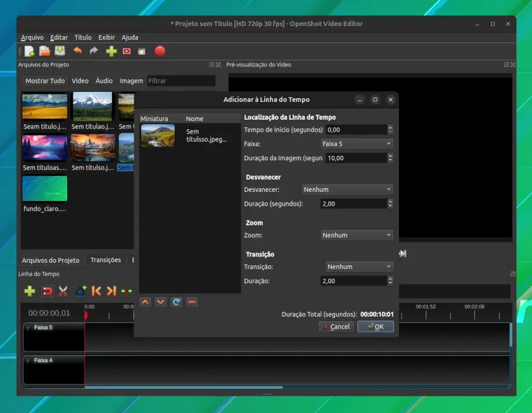Click the red Export Video button
The height and width of the screenshot is (413, 532).
(x=160, y=51)
